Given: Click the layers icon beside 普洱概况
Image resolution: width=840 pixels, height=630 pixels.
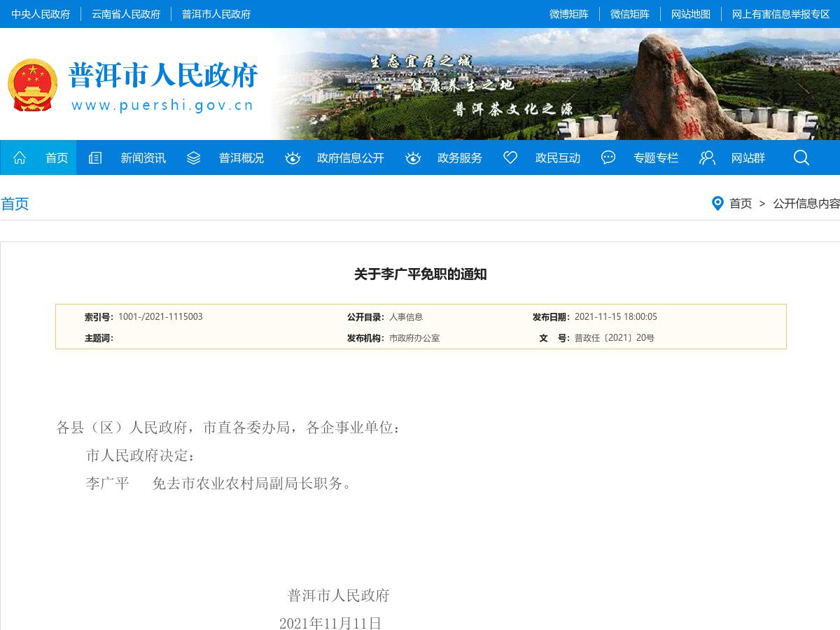Looking at the screenshot, I should click(194, 157).
